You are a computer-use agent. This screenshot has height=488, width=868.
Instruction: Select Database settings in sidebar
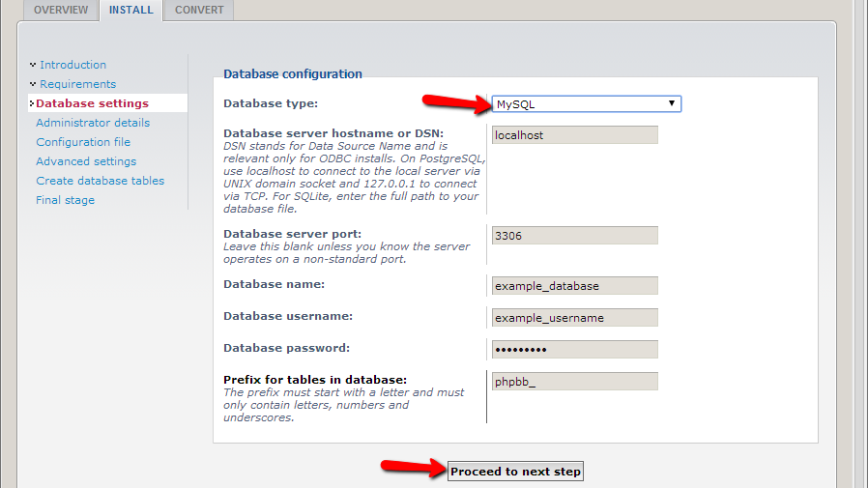[92, 103]
